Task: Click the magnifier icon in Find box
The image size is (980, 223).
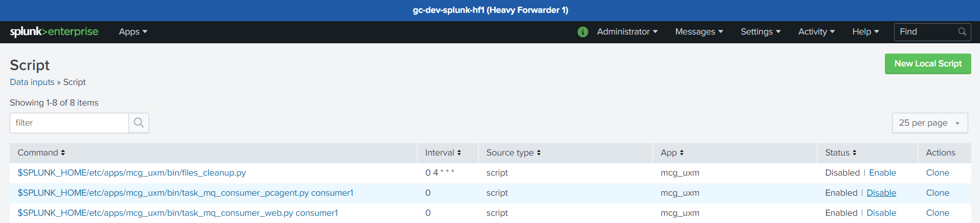Action: click(962, 32)
